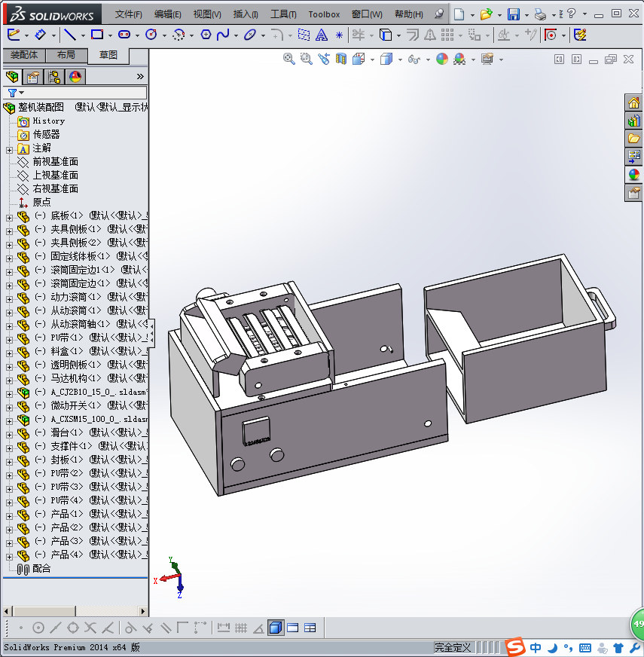Select the 配合 mates folder

tap(41, 569)
